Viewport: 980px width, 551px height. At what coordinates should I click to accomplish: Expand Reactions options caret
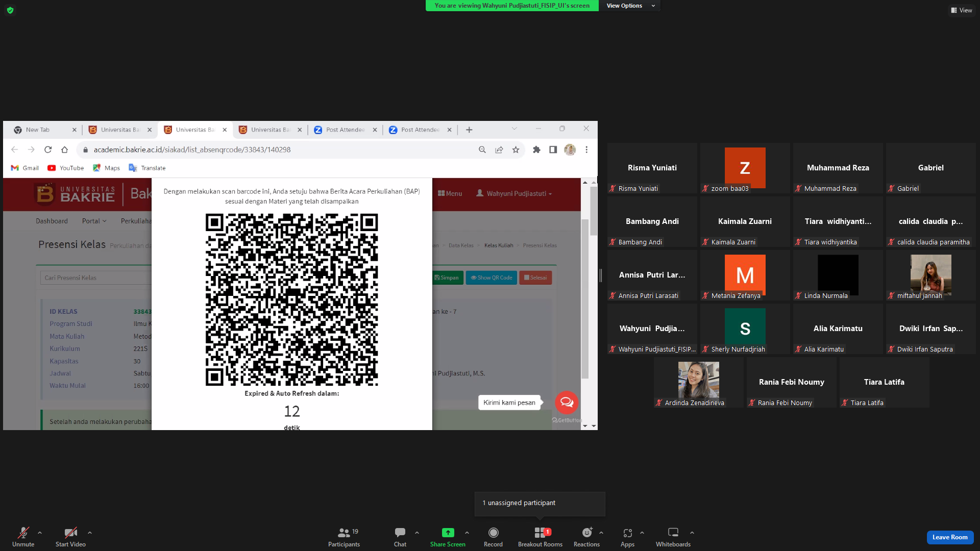tap(601, 533)
